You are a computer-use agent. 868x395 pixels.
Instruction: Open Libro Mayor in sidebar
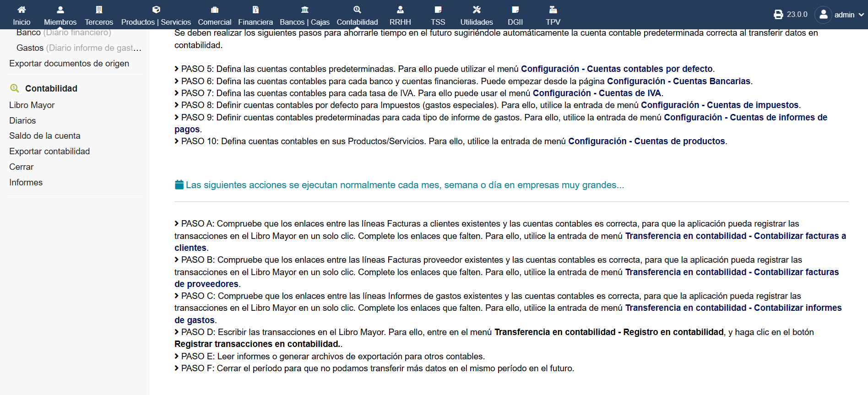32,105
